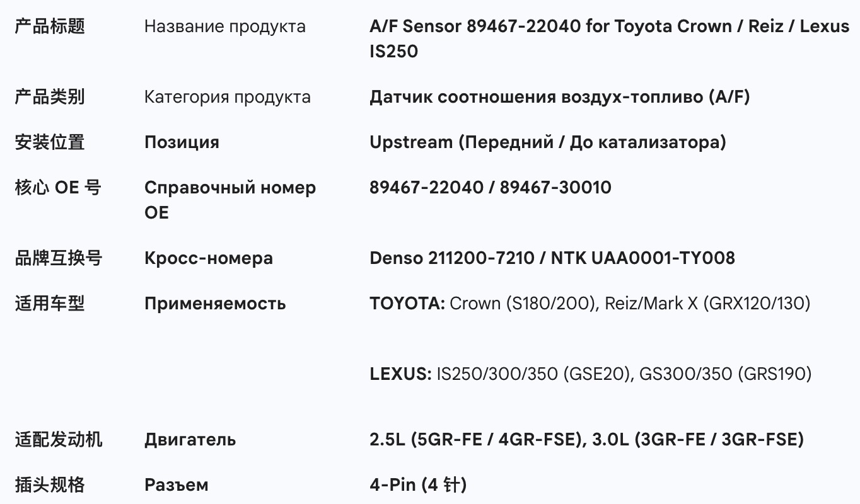
Task: Click the Категория продукта label
Action: tap(227, 97)
